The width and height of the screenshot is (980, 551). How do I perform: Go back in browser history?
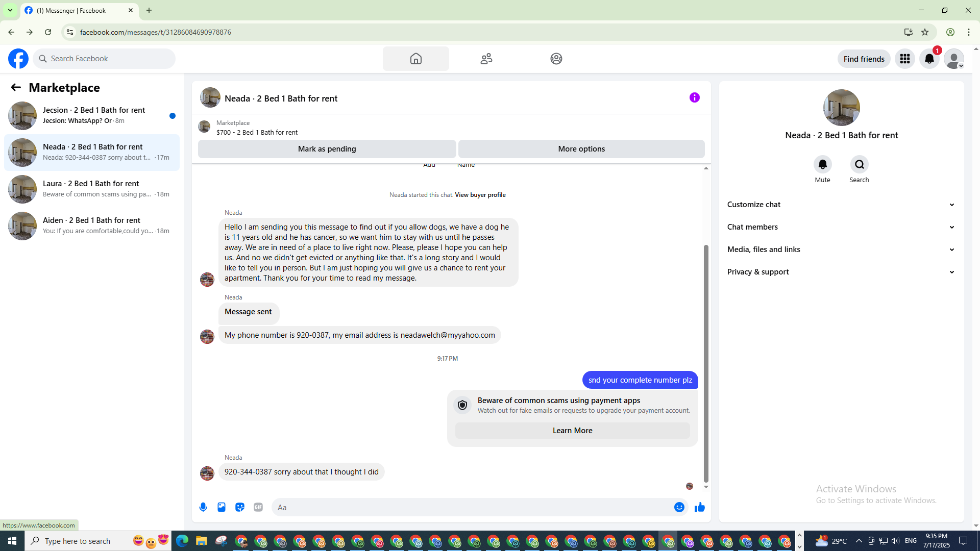click(x=11, y=32)
